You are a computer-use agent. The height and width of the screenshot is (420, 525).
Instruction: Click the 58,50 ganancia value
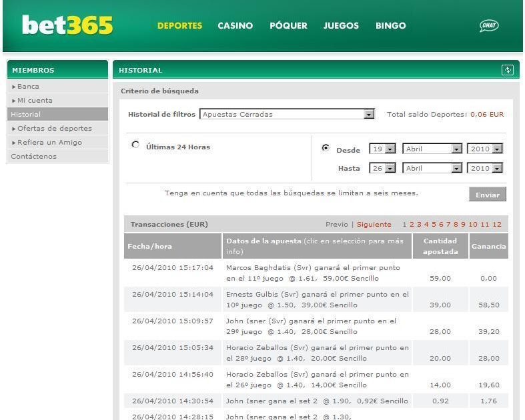[488, 305]
